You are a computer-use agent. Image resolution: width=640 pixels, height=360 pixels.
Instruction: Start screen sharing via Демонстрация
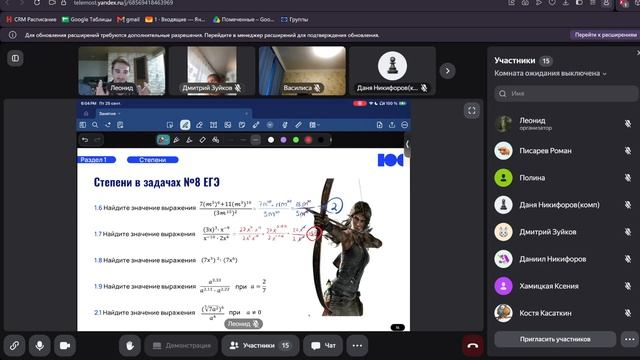coord(181,345)
